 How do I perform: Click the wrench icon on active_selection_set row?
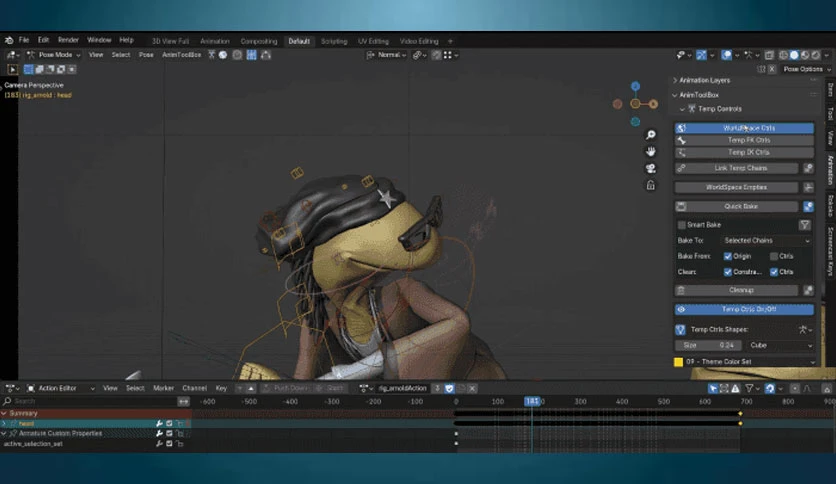(159, 443)
